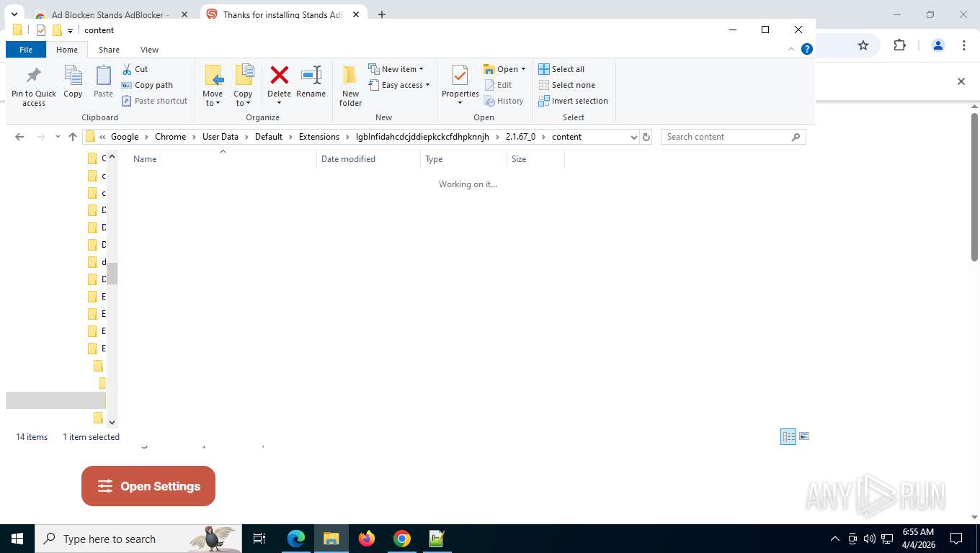Switch to the Home ribbon tab
Image resolution: width=980 pixels, height=553 pixels.
click(67, 50)
